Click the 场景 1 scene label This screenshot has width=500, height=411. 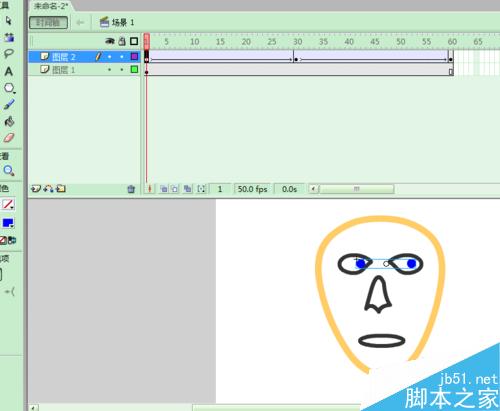123,22
